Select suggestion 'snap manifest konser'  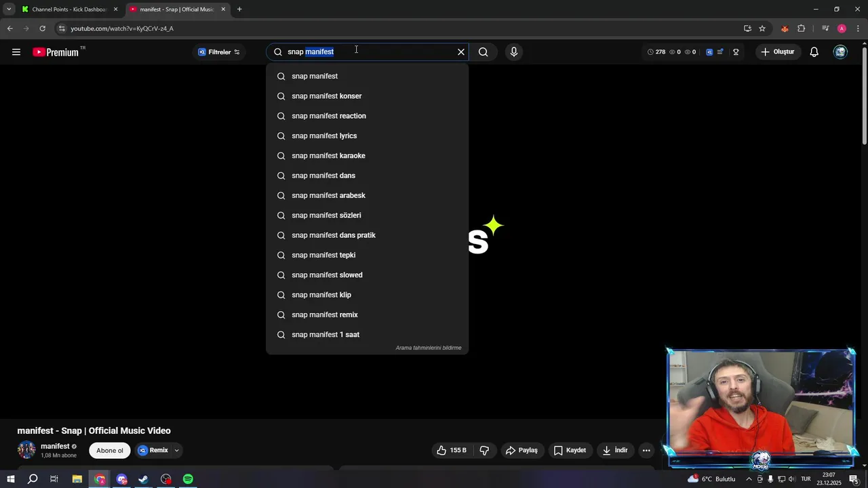(x=367, y=96)
